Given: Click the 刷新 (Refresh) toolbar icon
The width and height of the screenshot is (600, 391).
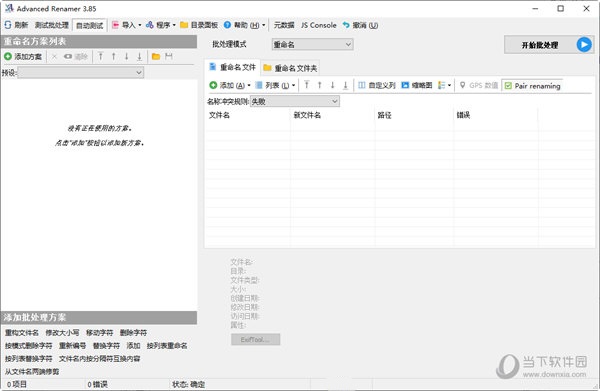Looking at the screenshot, I should [x=8, y=25].
